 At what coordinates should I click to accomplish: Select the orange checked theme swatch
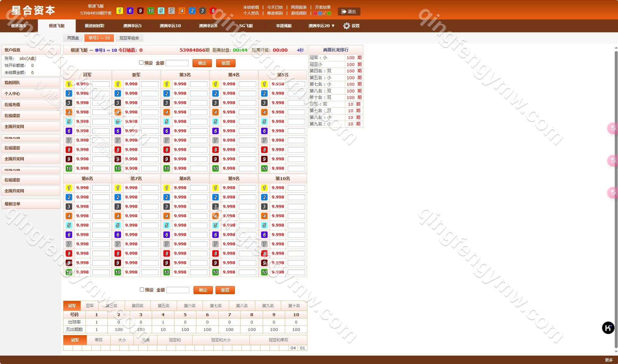[325, 13]
